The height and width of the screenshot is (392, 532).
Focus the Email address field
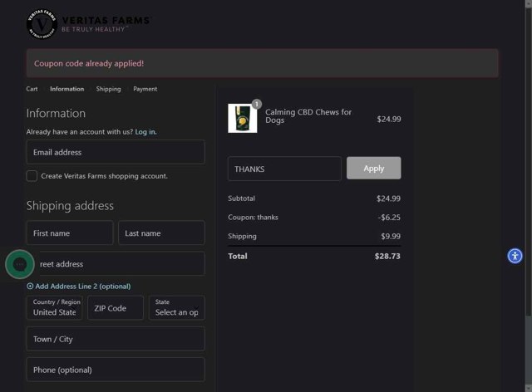[116, 152]
